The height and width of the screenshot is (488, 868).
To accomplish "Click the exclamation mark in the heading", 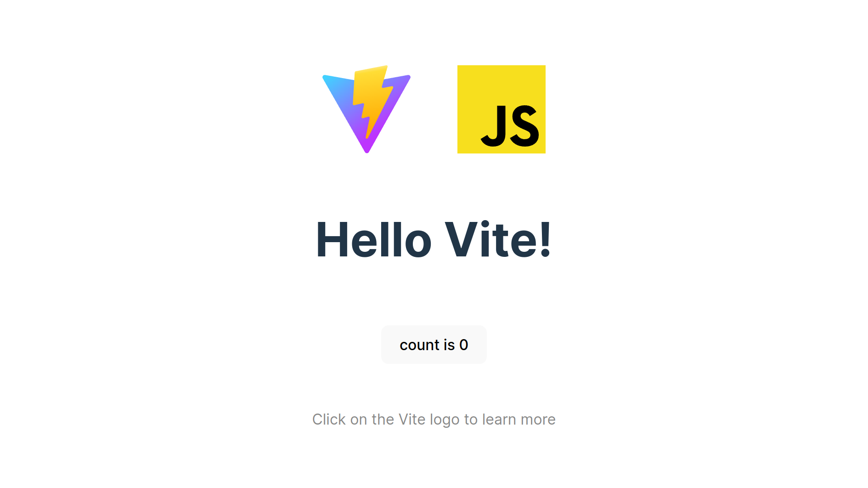I will point(545,239).
